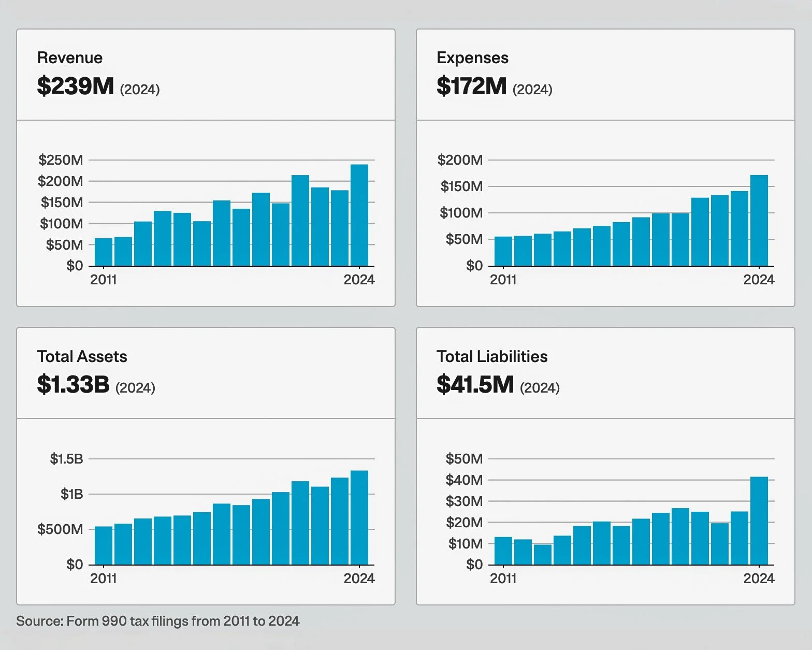Click the 2011 bar in Expenses chart

503,251
